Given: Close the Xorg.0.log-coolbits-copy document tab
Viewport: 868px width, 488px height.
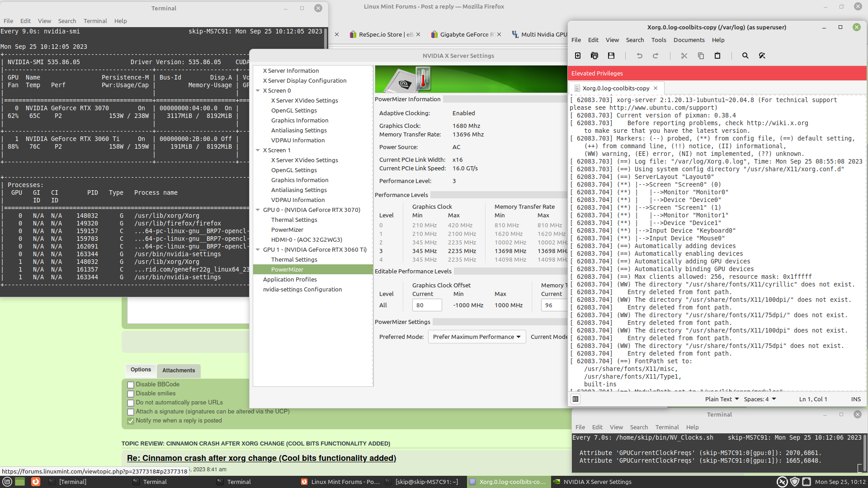Looking at the screenshot, I should 656,88.
